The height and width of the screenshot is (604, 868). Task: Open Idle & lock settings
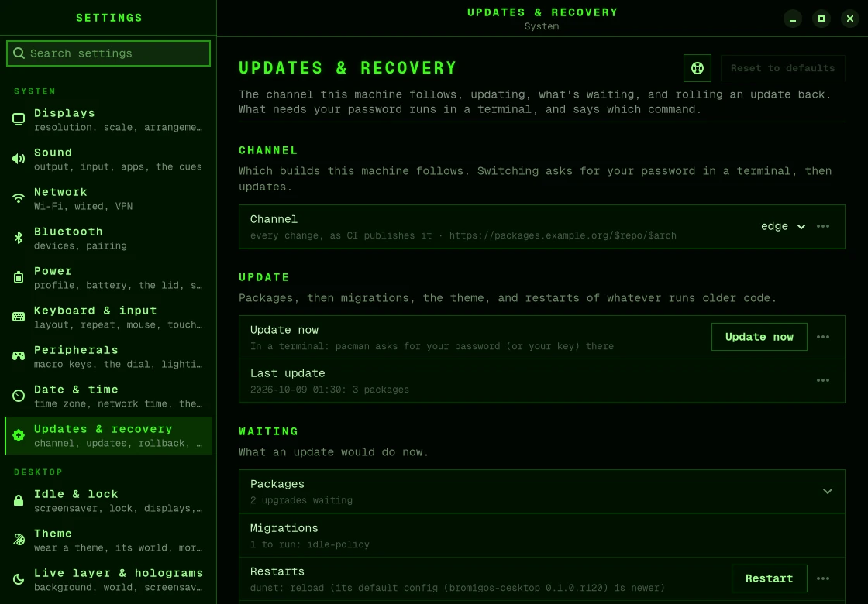click(x=108, y=500)
